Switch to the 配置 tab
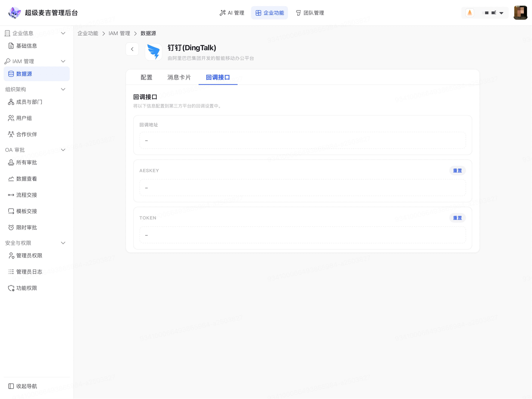This screenshot has width=532, height=399. tap(146, 77)
